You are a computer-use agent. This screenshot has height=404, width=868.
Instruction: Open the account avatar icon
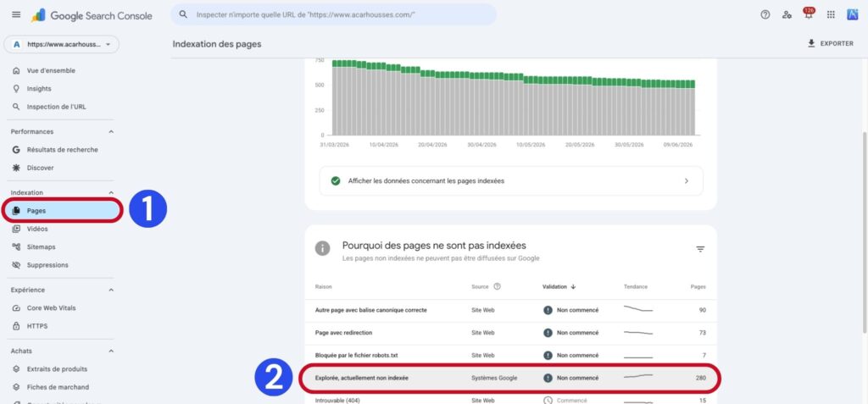click(853, 15)
